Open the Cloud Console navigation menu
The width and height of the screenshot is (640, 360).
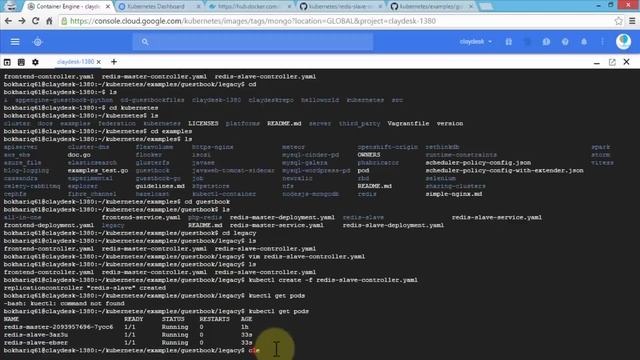click(15, 42)
